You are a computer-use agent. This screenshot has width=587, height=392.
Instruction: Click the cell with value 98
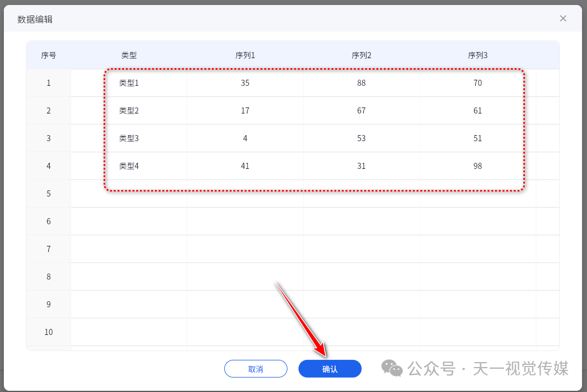click(477, 166)
